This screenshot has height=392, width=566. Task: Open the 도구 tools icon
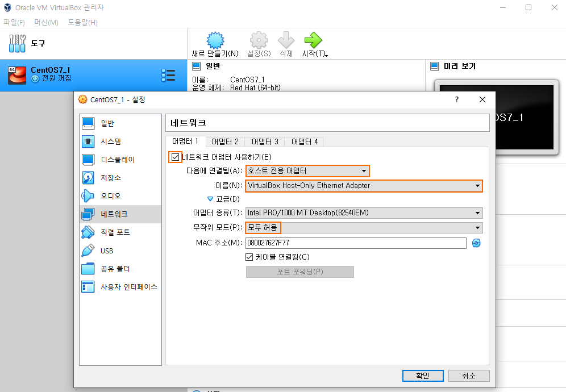pos(17,43)
